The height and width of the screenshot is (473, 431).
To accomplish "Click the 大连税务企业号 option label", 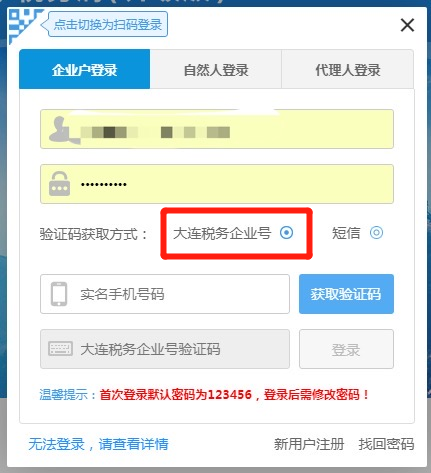I will 222,233.
